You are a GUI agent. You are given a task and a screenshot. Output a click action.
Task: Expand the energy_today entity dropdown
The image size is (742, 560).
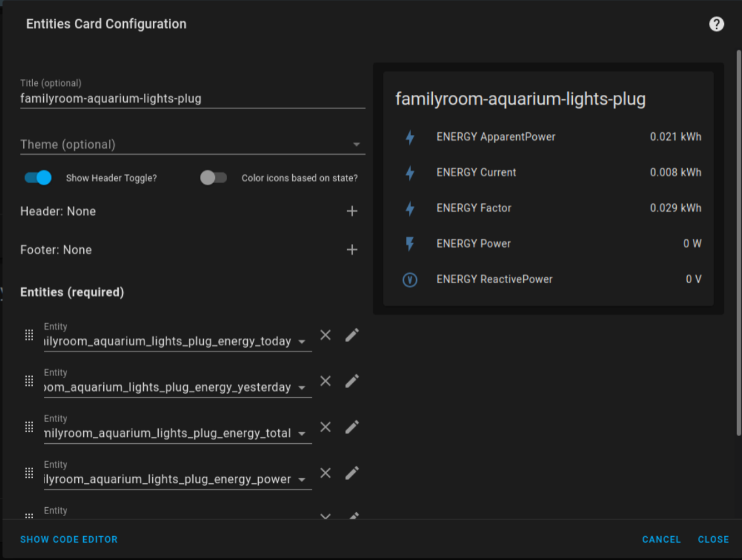click(302, 341)
